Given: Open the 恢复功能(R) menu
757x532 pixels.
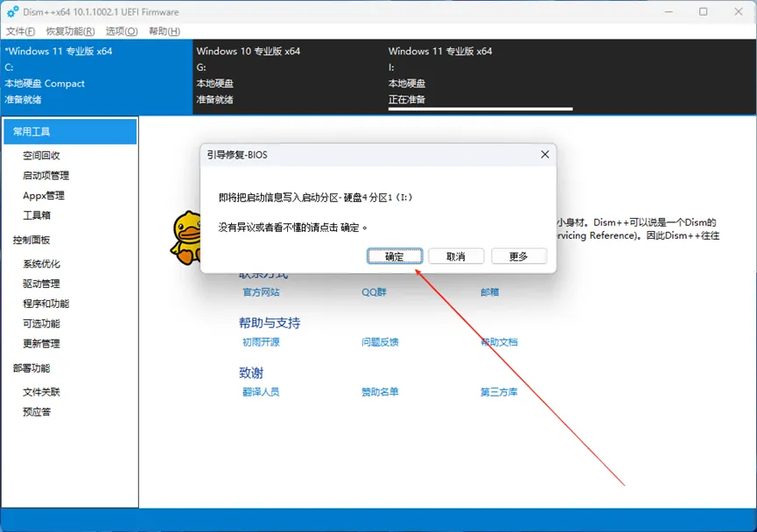Looking at the screenshot, I should click(x=70, y=31).
